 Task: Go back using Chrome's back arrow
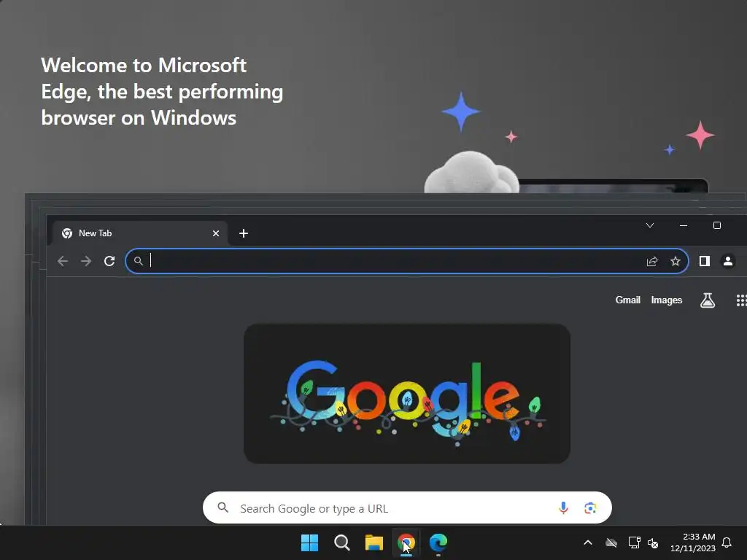(63, 261)
